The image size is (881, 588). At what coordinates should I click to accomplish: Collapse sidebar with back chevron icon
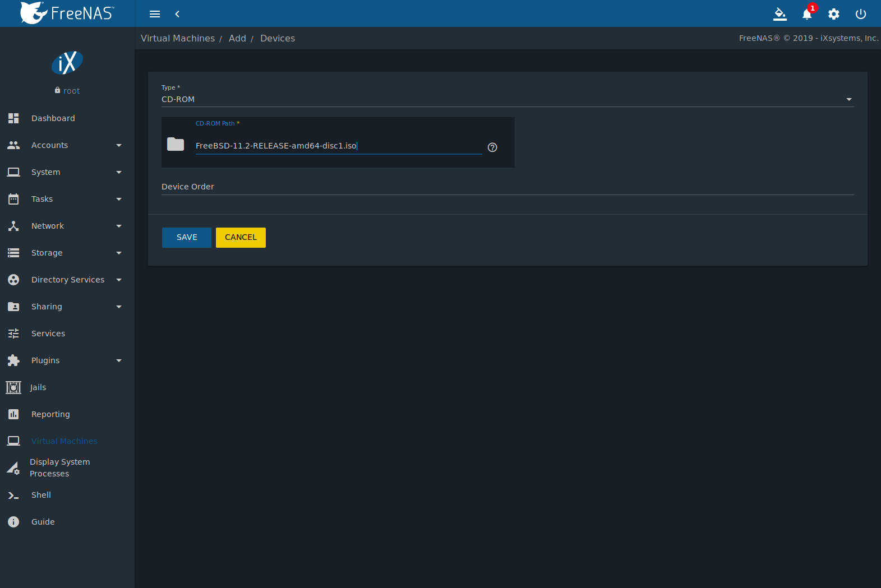pos(177,14)
